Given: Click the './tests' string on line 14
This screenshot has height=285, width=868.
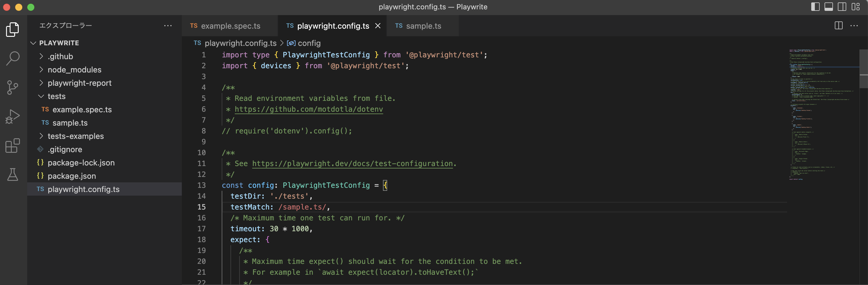Looking at the screenshot, I should point(289,196).
